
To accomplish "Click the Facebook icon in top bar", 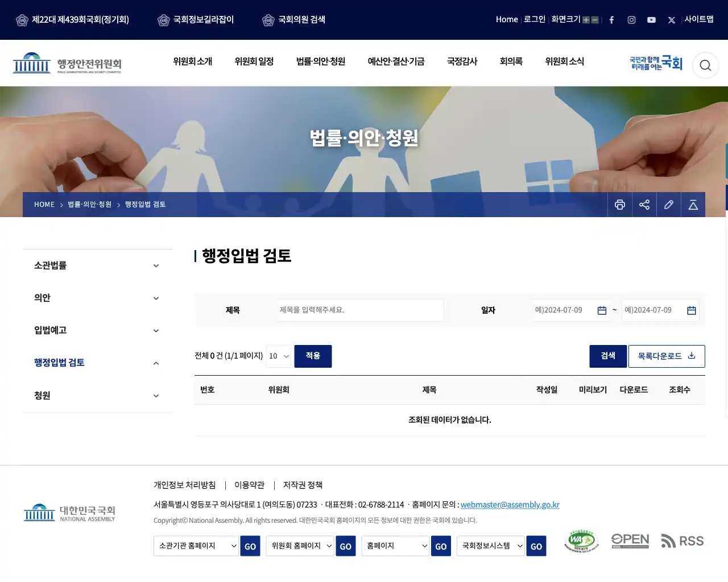I will click(611, 20).
